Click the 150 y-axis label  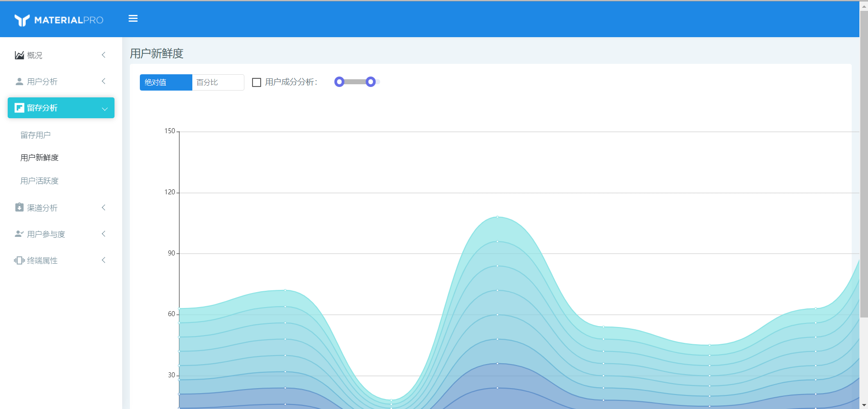coord(170,131)
